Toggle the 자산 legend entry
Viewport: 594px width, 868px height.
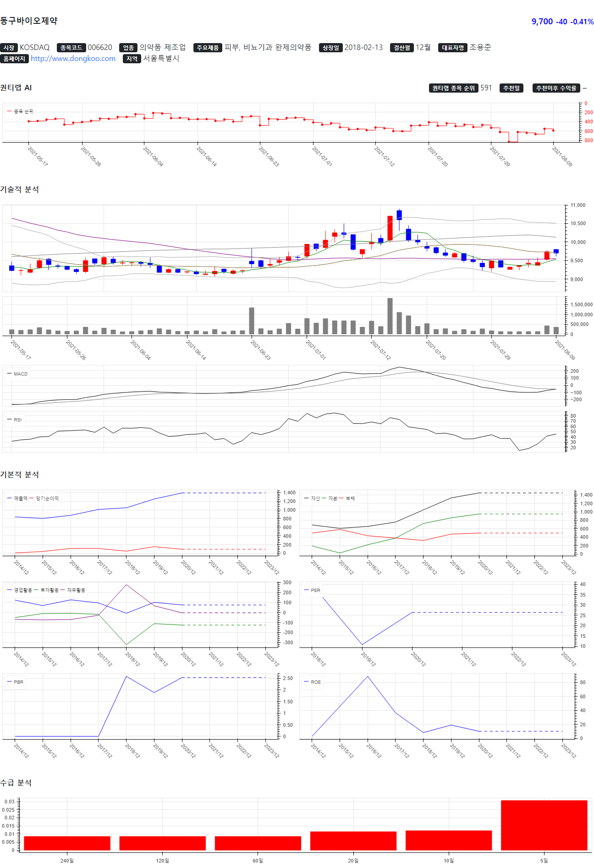(312, 498)
